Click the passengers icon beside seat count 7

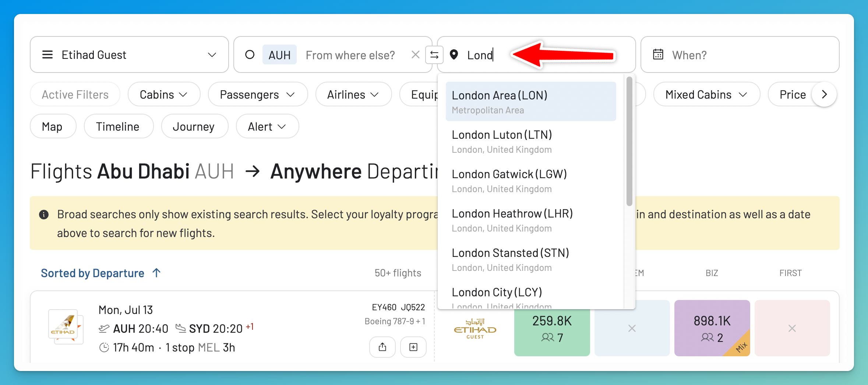(547, 338)
